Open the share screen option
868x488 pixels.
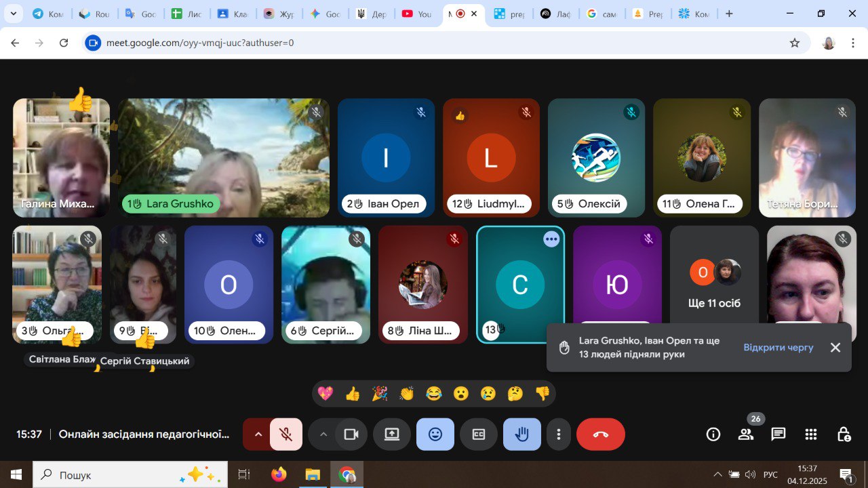tap(392, 434)
